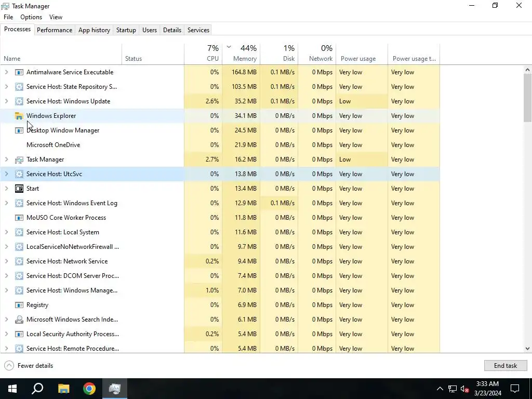
Task: Click the scrollbar down arrow
Action: [527, 349]
